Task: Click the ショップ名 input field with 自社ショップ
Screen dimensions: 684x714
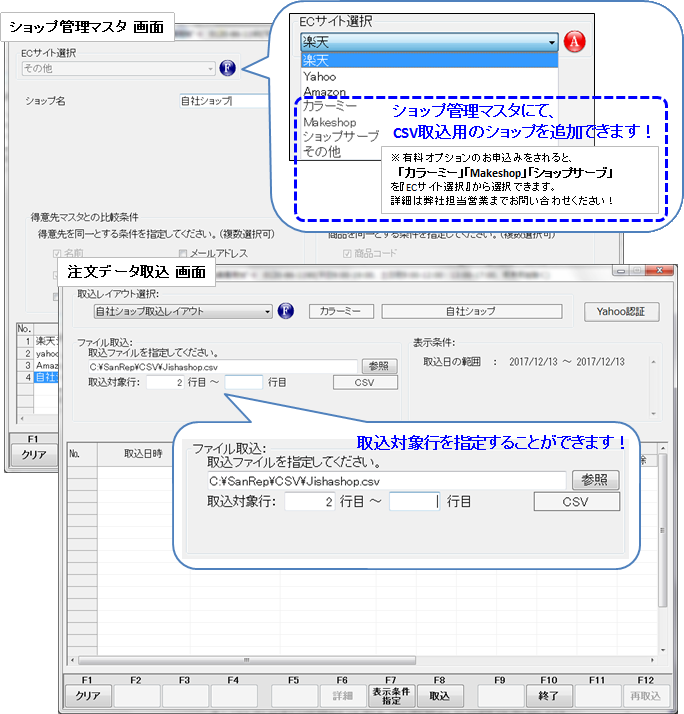Action: 225,101
